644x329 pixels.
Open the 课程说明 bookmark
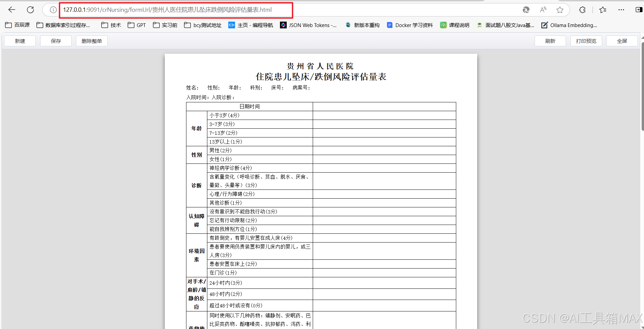click(455, 25)
